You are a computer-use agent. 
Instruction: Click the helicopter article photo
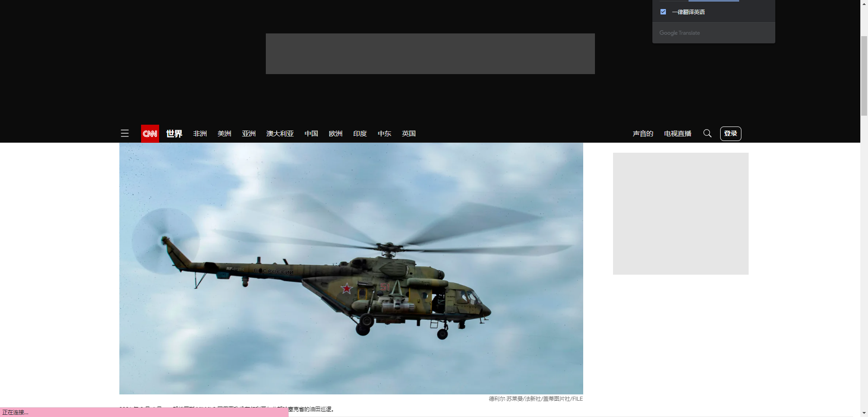[x=351, y=267]
